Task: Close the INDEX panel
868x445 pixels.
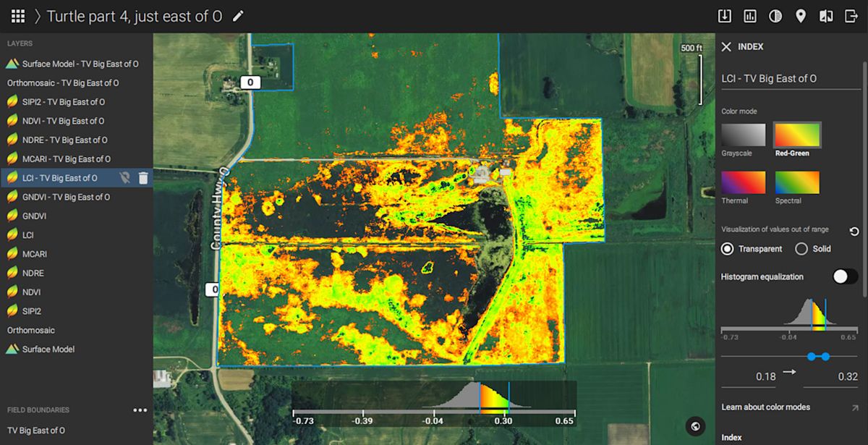Action: coord(726,46)
